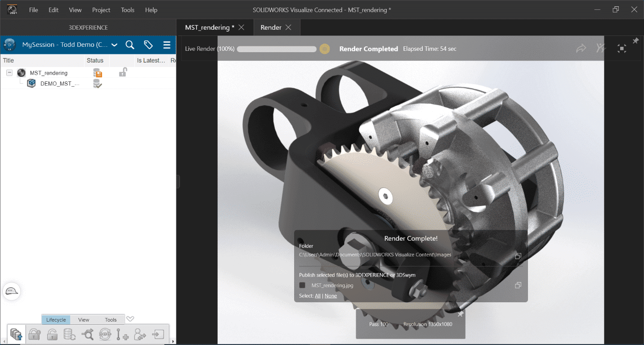Click the Select All link
The height and width of the screenshot is (345, 644).
318,296
